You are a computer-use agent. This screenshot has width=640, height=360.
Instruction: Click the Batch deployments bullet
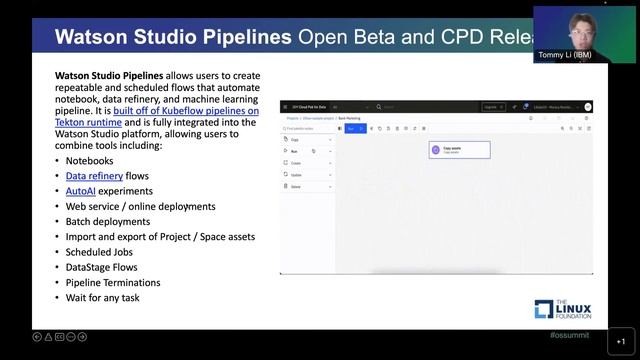(108, 222)
